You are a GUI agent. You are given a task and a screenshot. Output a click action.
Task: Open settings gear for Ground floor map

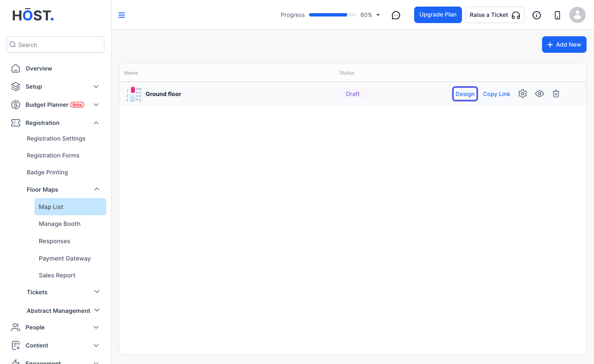pyautogui.click(x=523, y=94)
